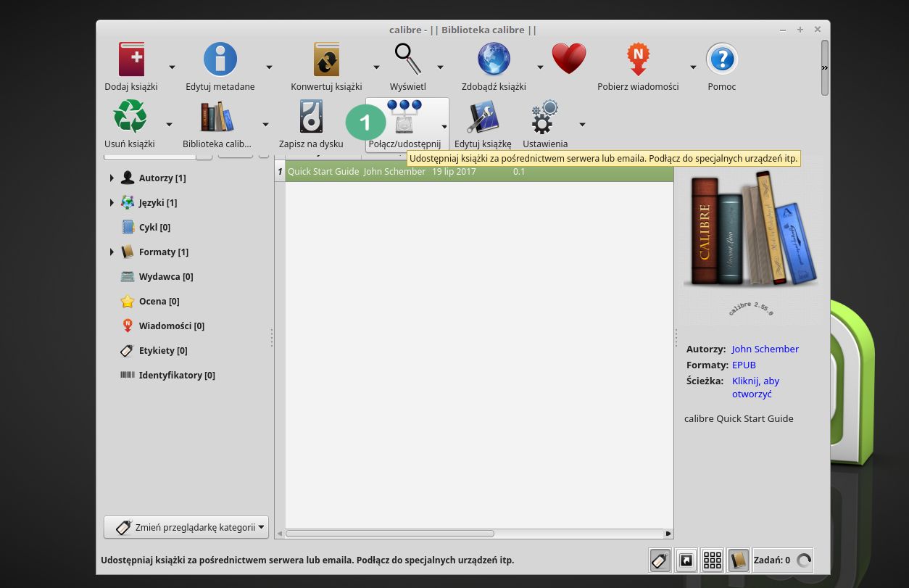Click the red heart donate icon
Viewport: 909px width, 588px height.
[569, 59]
